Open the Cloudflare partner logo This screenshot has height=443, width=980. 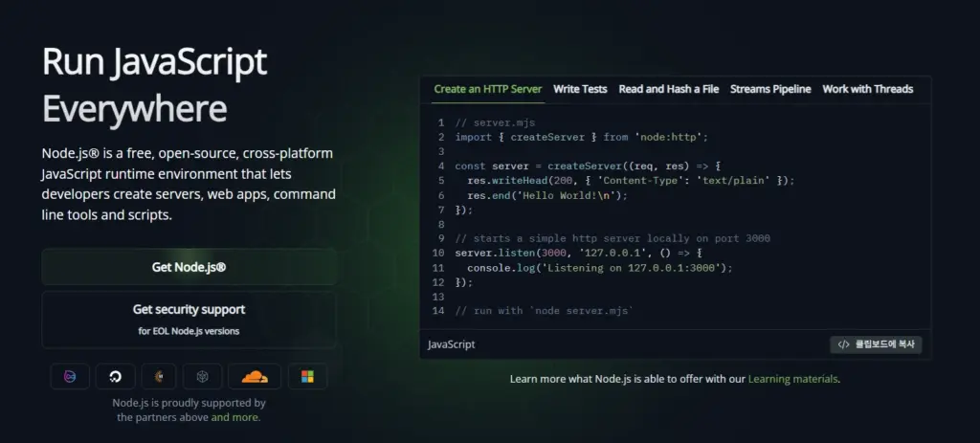[x=255, y=376]
